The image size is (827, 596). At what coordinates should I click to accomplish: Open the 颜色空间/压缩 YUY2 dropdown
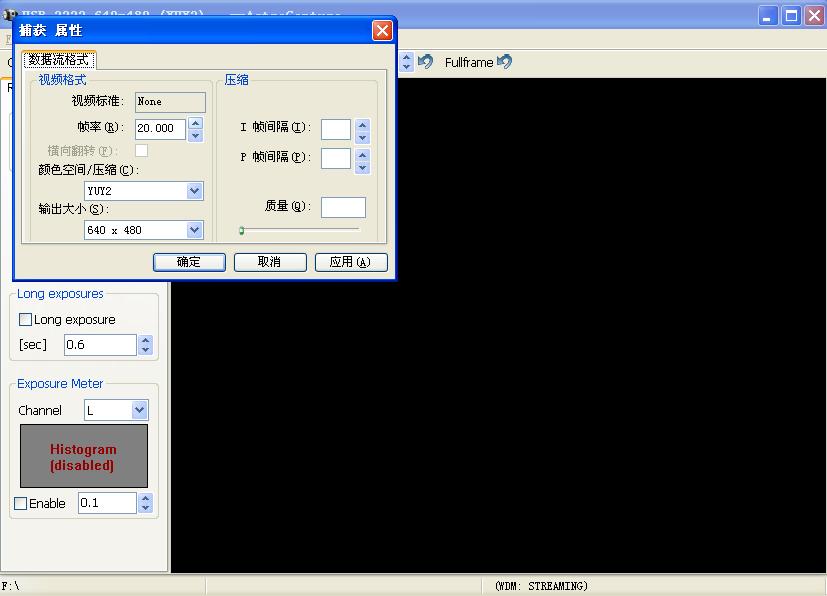[x=195, y=191]
